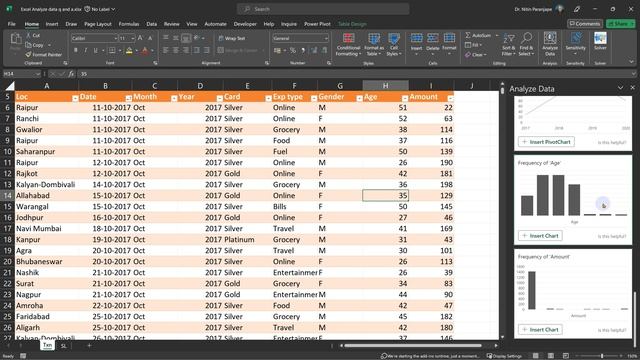Open the Formulas ribbon tab
The width and height of the screenshot is (640, 360).
click(x=129, y=24)
